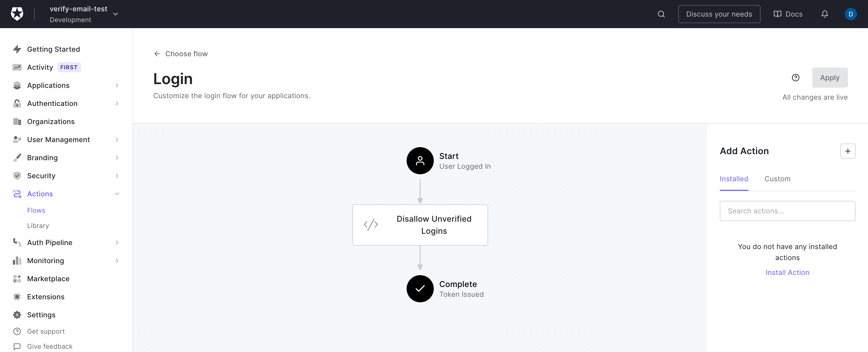
Task: Click the history clock icon near Apply button
Action: point(795,78)
